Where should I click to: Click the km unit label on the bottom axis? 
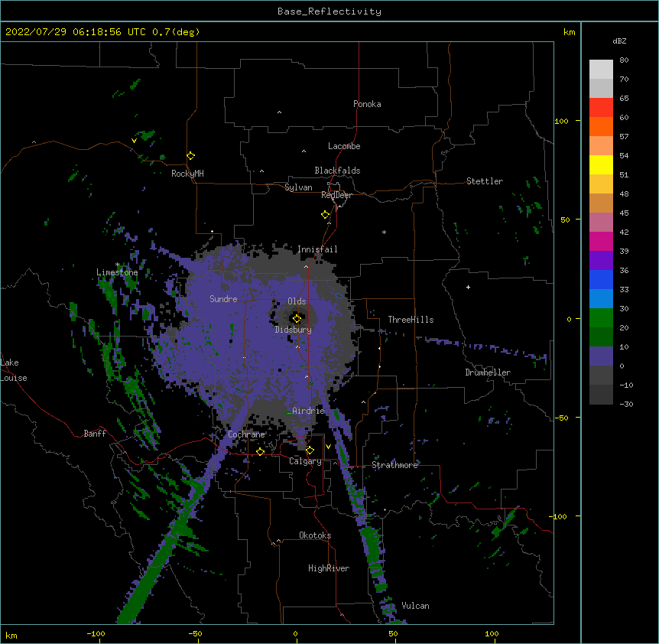pos(11,636)
